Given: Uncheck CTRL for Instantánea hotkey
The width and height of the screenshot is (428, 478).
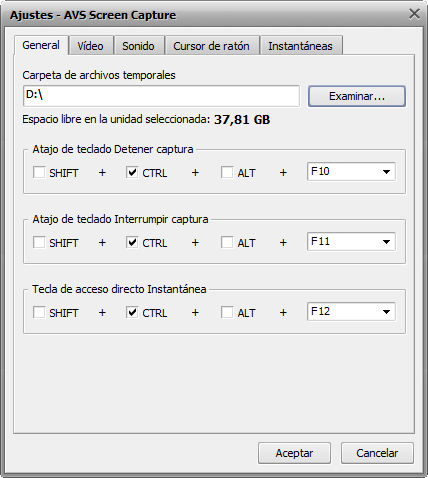Looking at the screenshot, I should [x=132, y=312].
